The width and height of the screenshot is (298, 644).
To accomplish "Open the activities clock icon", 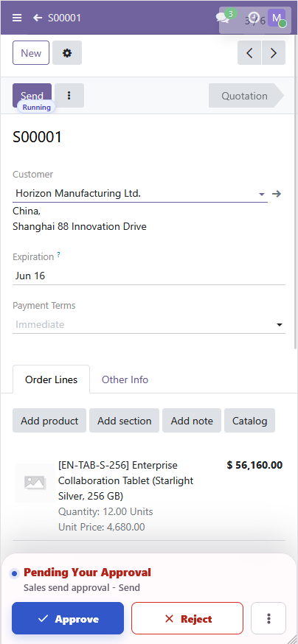I will [x=254, y=18].
